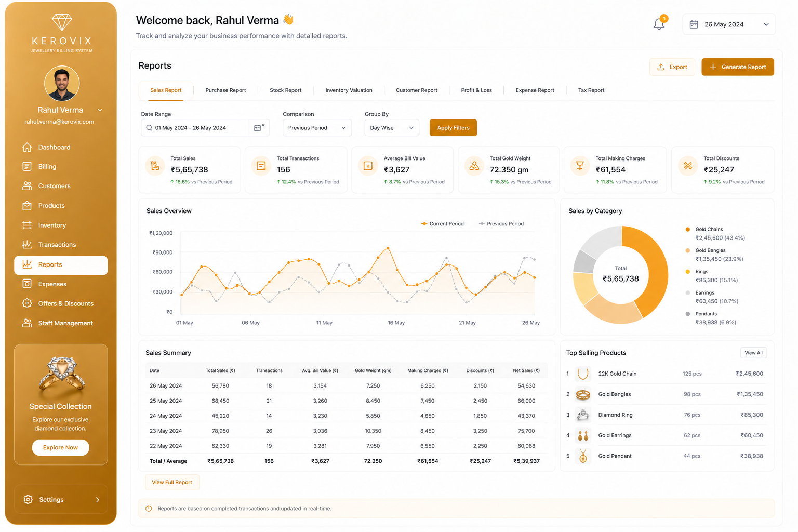Click the Explore Now button
The image size is (798, 532).
(60, 447)
